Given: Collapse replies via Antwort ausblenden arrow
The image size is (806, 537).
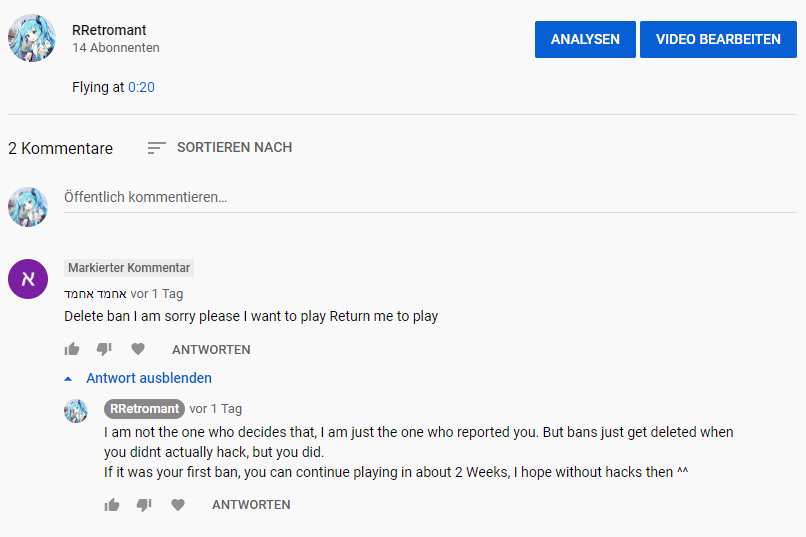Looking at the screenshot, I should coord(68,379).
